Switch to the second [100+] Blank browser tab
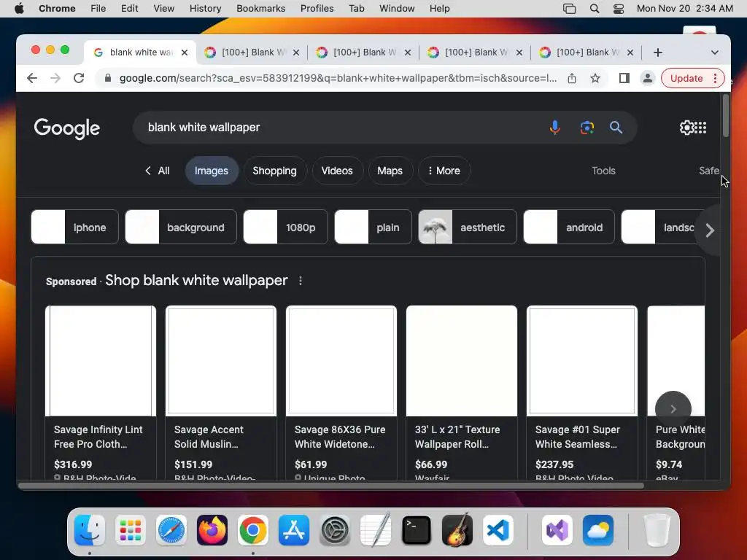Image resolution: width=747 pixels, height=560 pixels. point(363,52)
